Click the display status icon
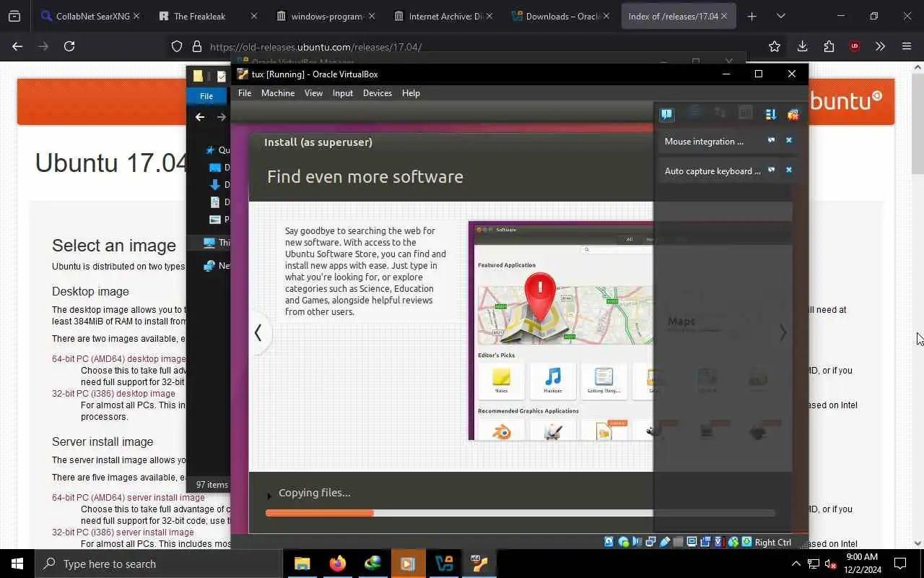The image size is (924, 578). tap(692, 542)
